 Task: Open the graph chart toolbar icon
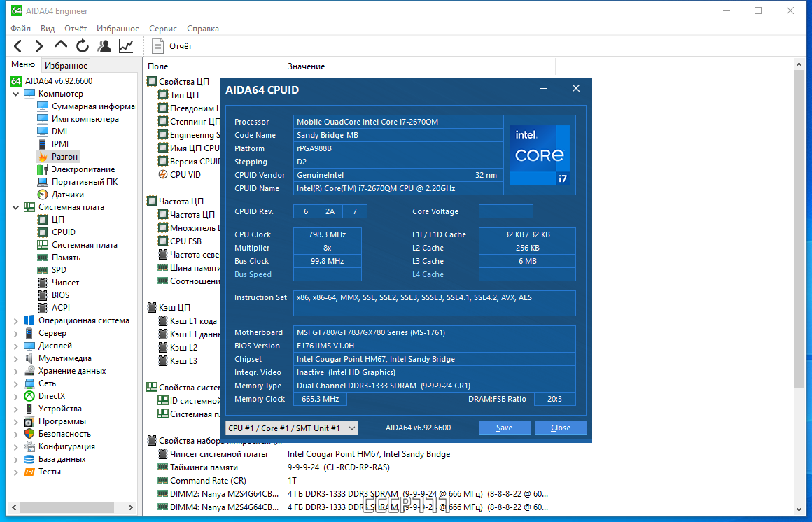pyautogui.click(x=126, y=46)
